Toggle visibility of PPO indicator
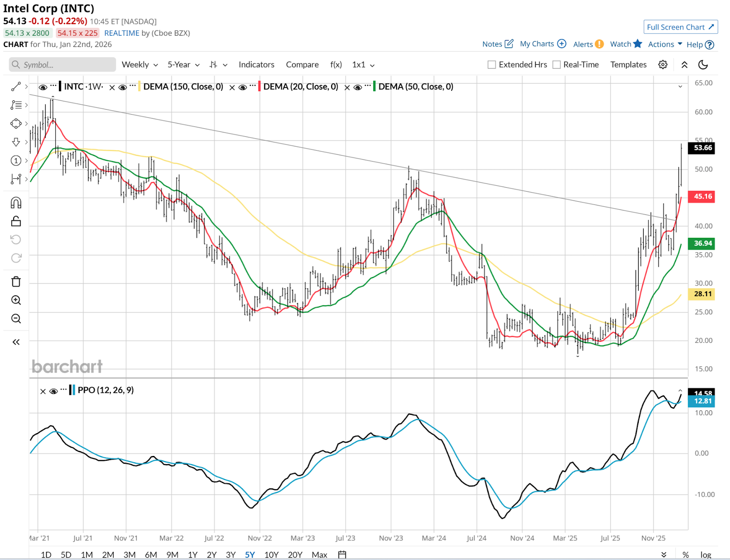The image size is (730, 560). pyautogui.click(x=53, y=391)
